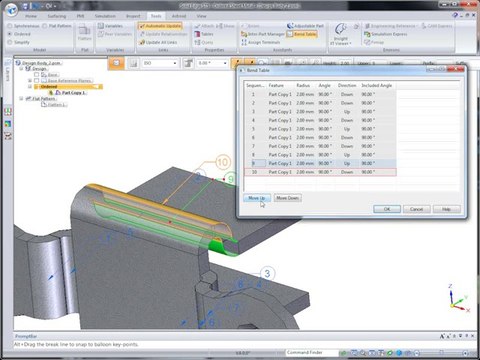Collapse the Design node in PathFinder
480x360 pixels.
pos(22,69)
